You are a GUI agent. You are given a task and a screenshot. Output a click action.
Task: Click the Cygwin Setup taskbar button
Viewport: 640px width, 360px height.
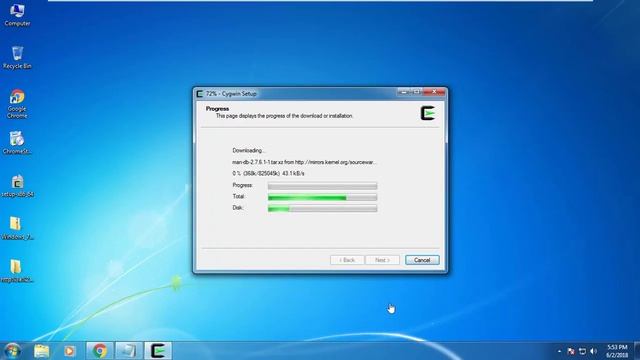pos(158,351)
